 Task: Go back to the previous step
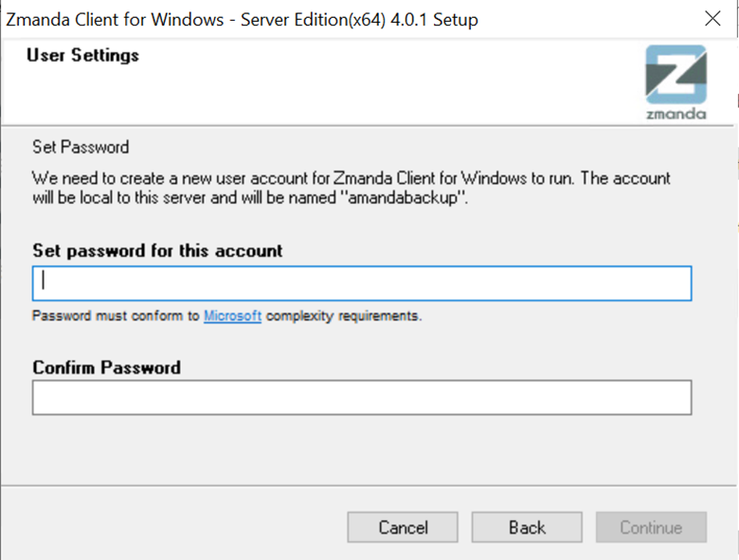[527, 527]
